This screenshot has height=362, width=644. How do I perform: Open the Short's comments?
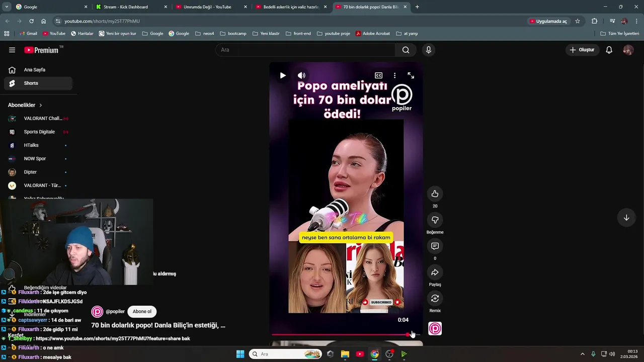(x=435, y=246)
